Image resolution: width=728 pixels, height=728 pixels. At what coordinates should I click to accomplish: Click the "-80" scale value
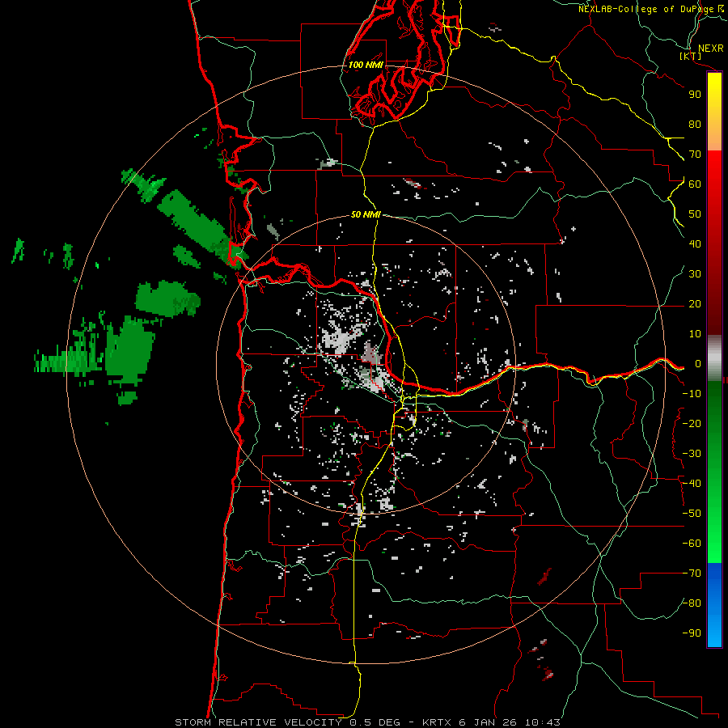coord(692,603)
